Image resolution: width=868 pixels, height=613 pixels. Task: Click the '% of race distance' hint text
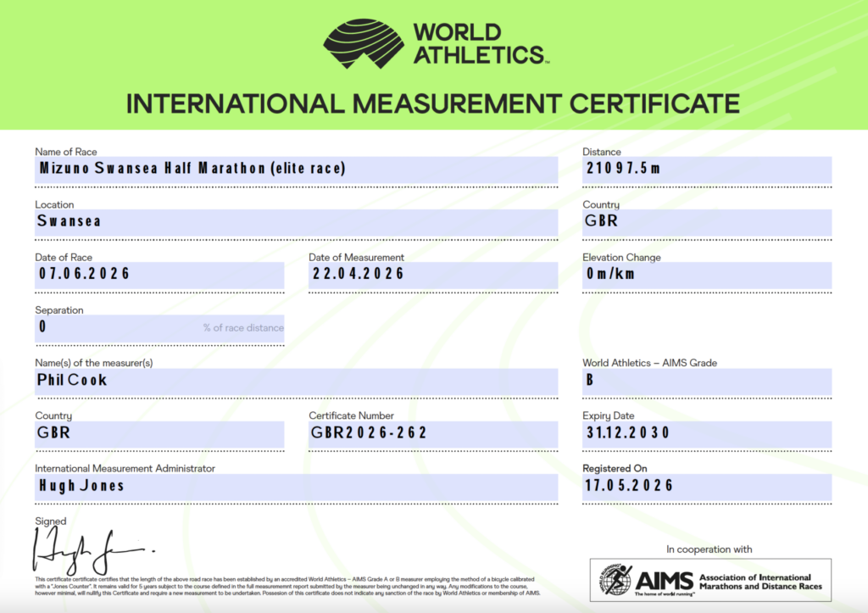243,328
